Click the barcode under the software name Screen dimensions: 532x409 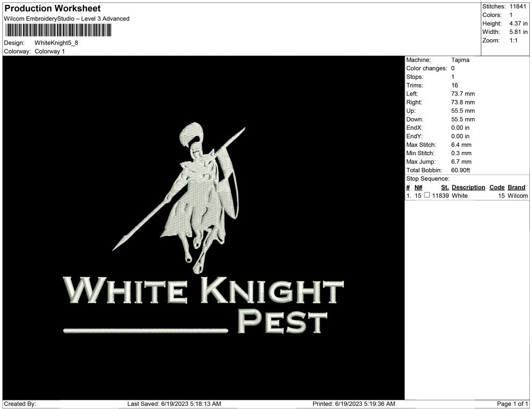coord(58,30)
